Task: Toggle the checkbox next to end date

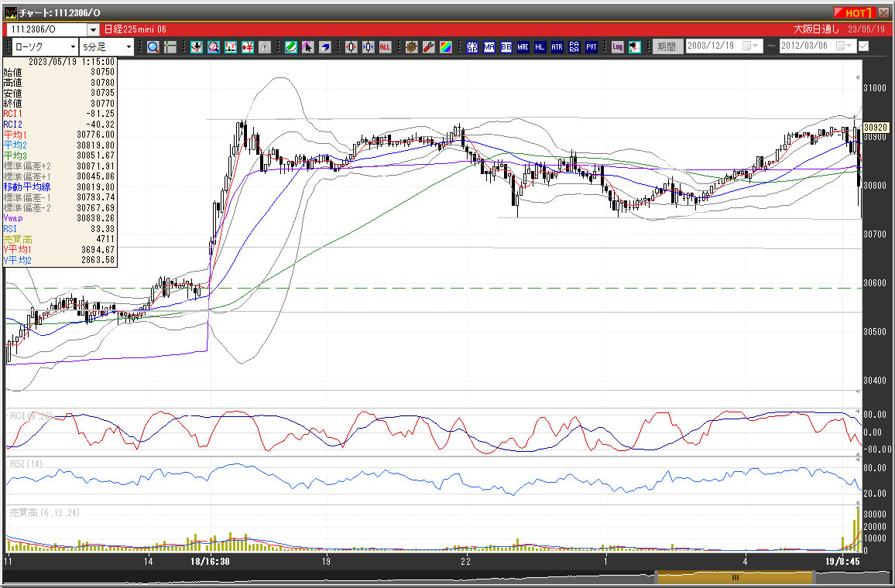Action: coord(863,46)
